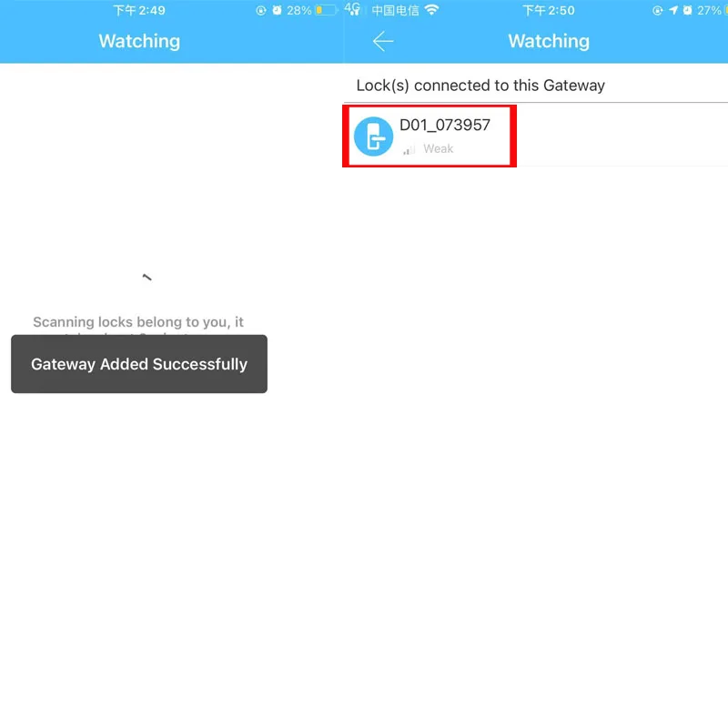Viewport: 728px width, 728px height.
Task: Tap the Lock(s) connected to this Gateway heading
Action: 480,86
